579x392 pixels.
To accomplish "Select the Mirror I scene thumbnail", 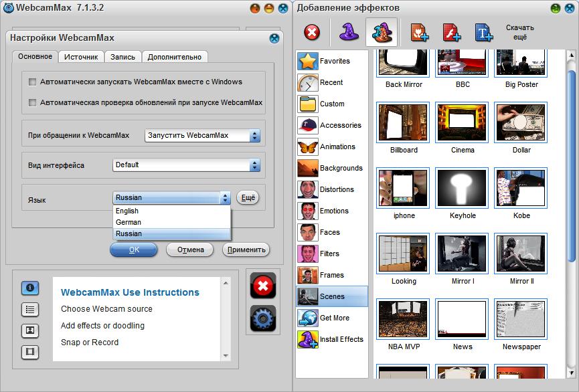I will (463, 254).
